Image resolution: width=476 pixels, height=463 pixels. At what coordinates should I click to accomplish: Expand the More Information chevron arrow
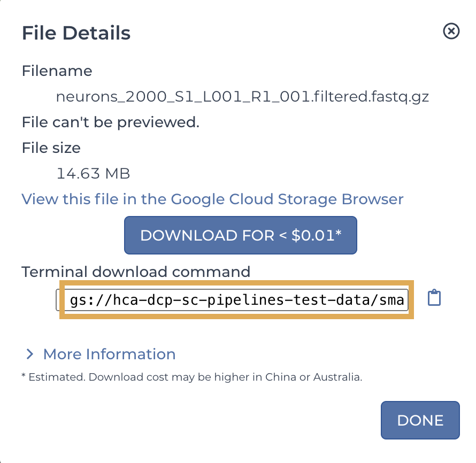point(29,354)
